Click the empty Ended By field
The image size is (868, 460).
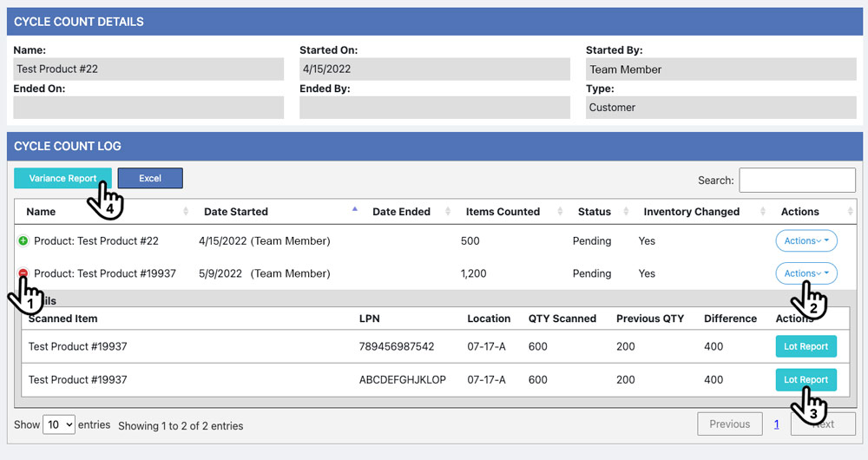coord(435,108)
